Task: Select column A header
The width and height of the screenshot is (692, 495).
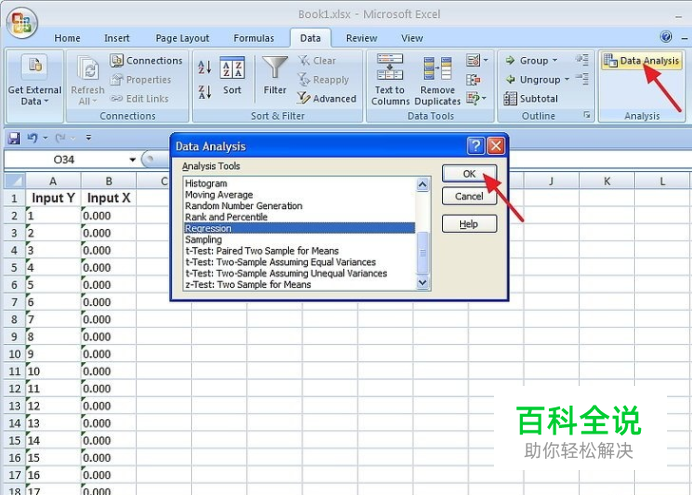Action: point(53,181)
